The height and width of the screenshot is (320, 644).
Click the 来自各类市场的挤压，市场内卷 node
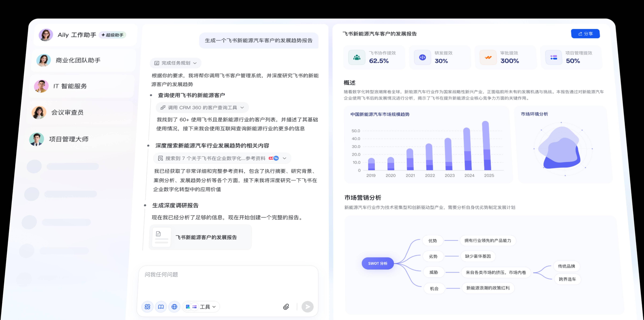(x=496, y=272)
